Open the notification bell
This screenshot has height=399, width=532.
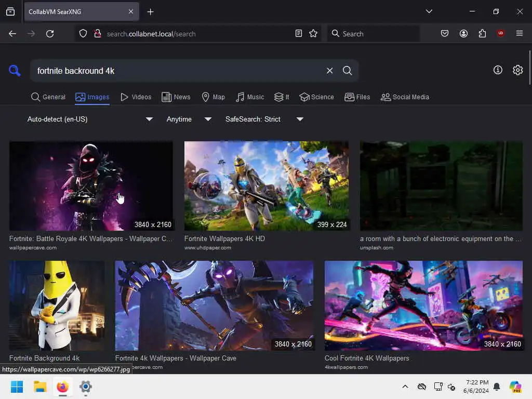click(497, 387)
